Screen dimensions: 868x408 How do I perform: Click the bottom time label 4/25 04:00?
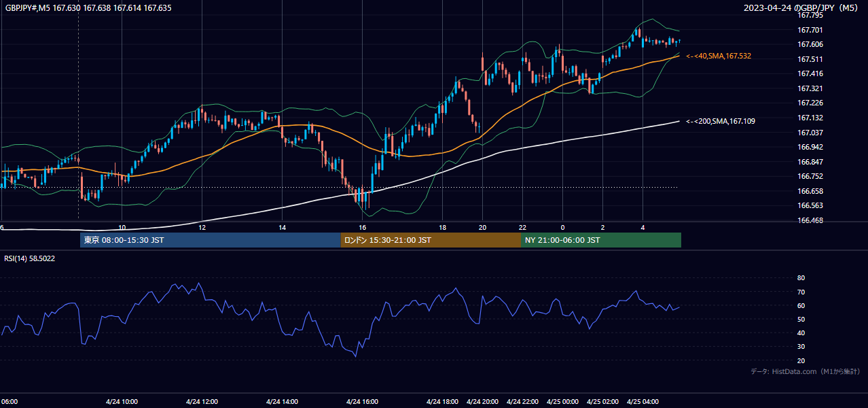coord(643,401)
